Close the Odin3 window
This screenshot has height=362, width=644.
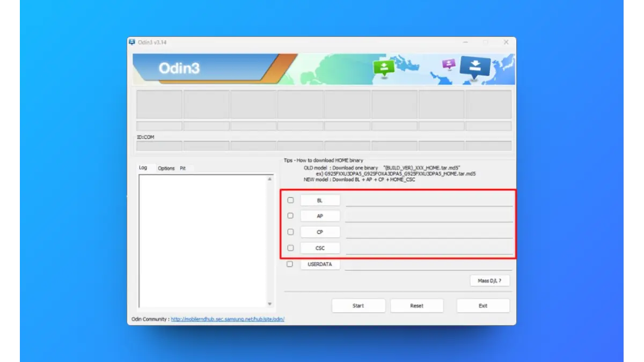tap(506, 42)
